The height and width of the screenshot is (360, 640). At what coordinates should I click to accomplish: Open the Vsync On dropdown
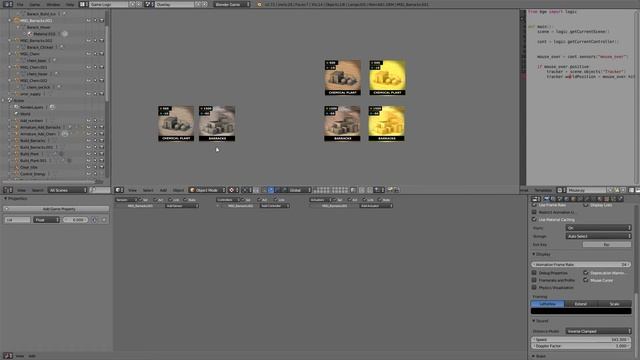pos(598,228)
